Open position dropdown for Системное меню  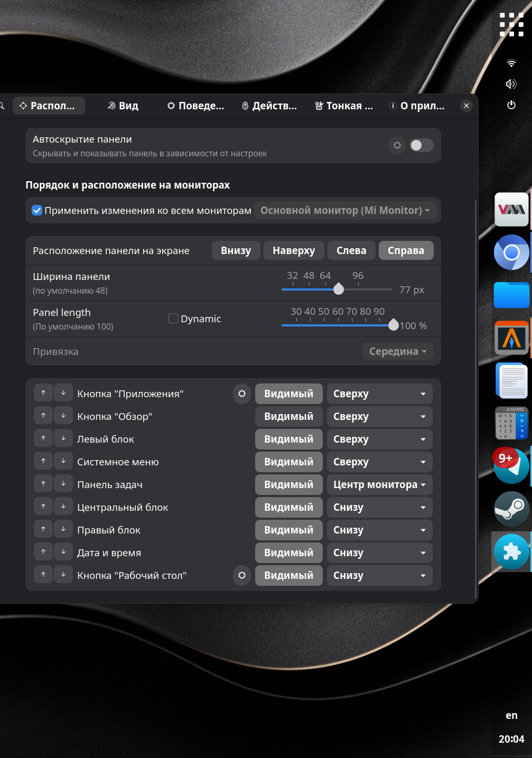379,462
